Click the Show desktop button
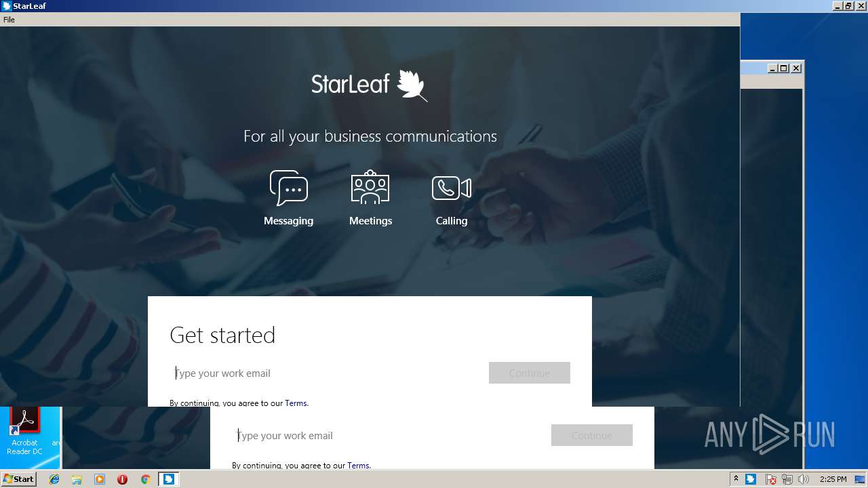 [861, 479]
